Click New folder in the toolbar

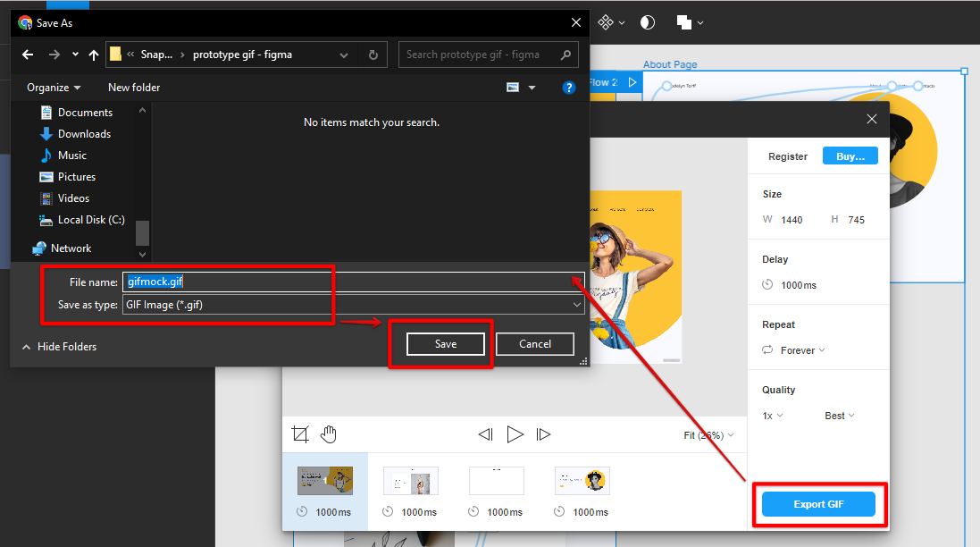pyautogui.click(x=134, y=88)
